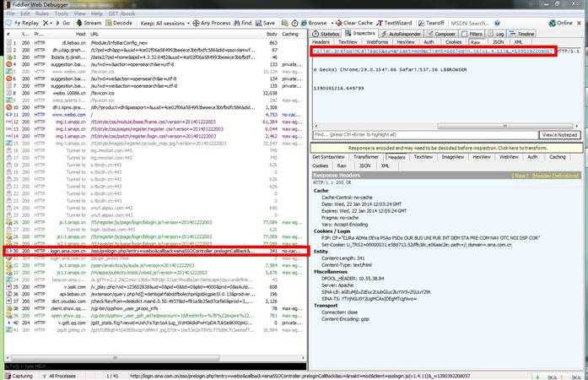The height and width of the screenshot is (380, 588).
Task: Select session 37 dict.youdao.com row
Action: pyautogui.click(x=156, y=301)
